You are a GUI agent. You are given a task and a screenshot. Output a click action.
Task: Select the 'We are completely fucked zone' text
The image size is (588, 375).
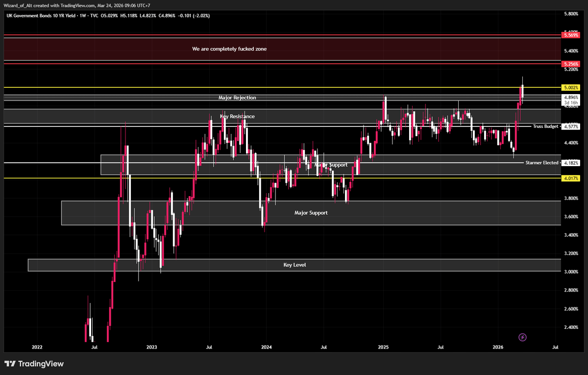pos(229,49)
